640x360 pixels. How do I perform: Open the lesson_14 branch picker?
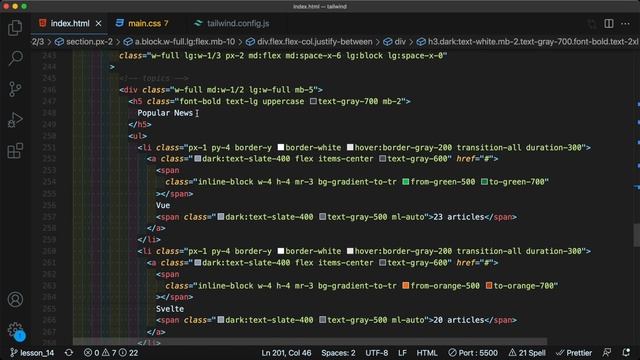32,353
